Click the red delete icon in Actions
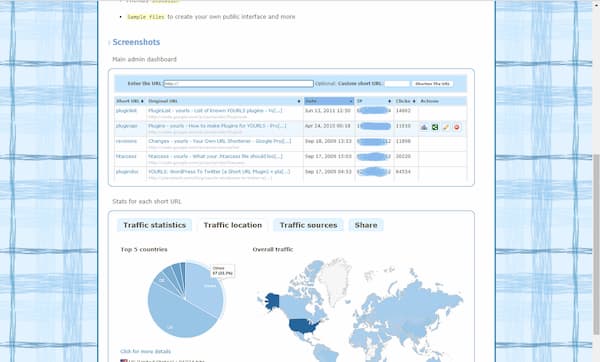Image resolution: width=600 pixels, height=362 pixels. click(x=457, y=127)
